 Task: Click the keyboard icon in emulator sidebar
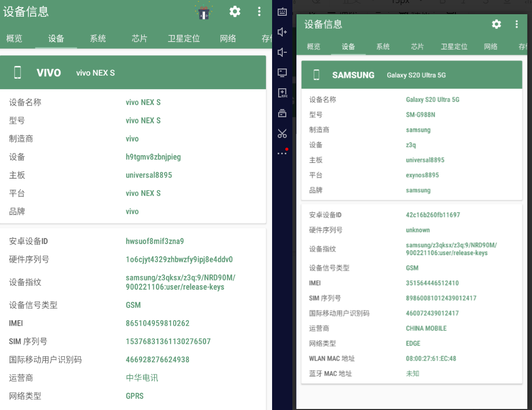click(282, 12)
